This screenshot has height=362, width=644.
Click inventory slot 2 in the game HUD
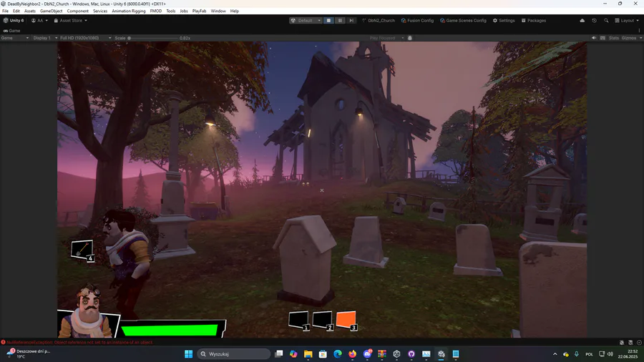pos(323,320)
